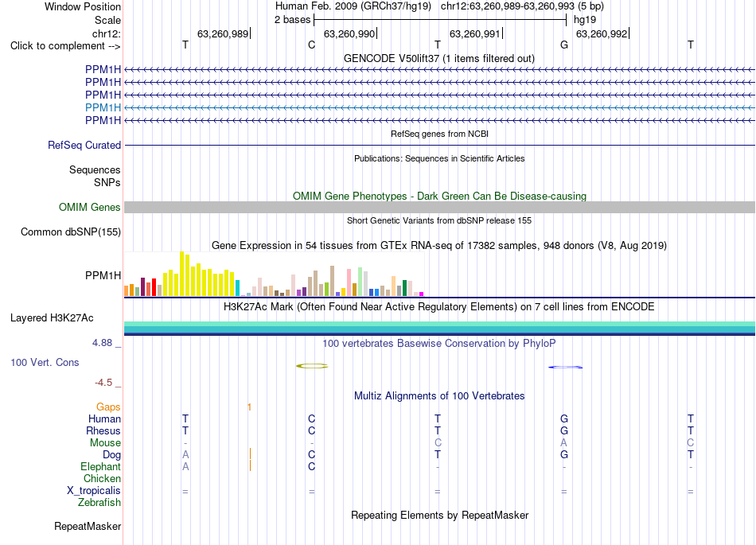Click the Zebrafish species label
756x545 pixels.
point(99,502)
